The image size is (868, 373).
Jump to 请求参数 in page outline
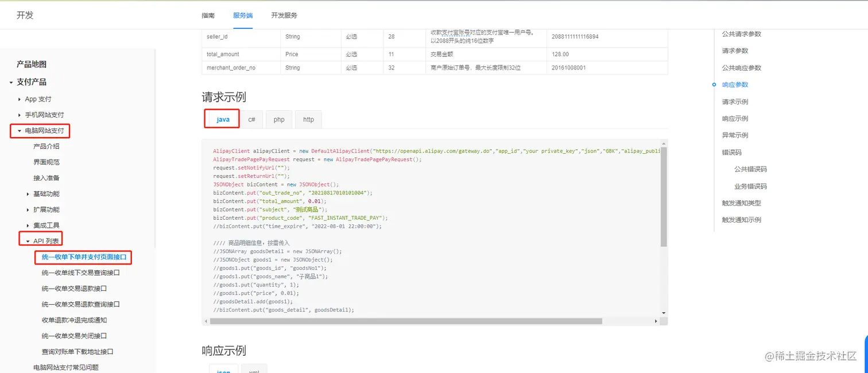click(735, 50)
